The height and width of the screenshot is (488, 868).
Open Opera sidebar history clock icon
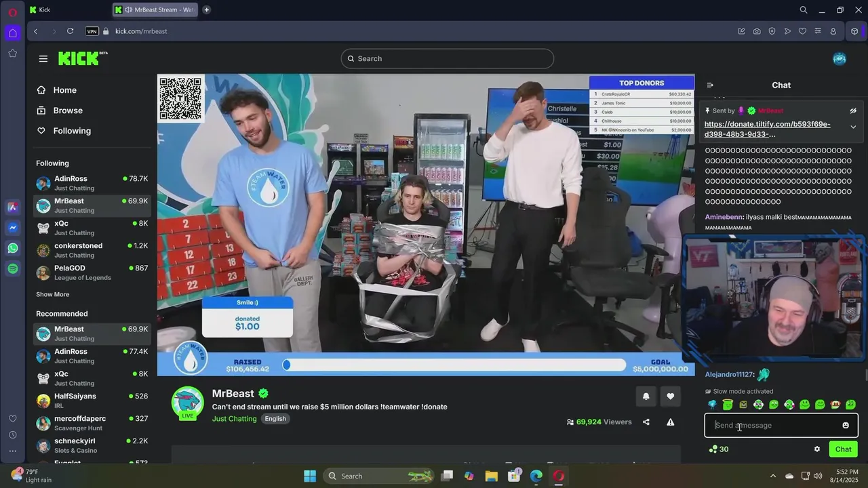(12, 435)
